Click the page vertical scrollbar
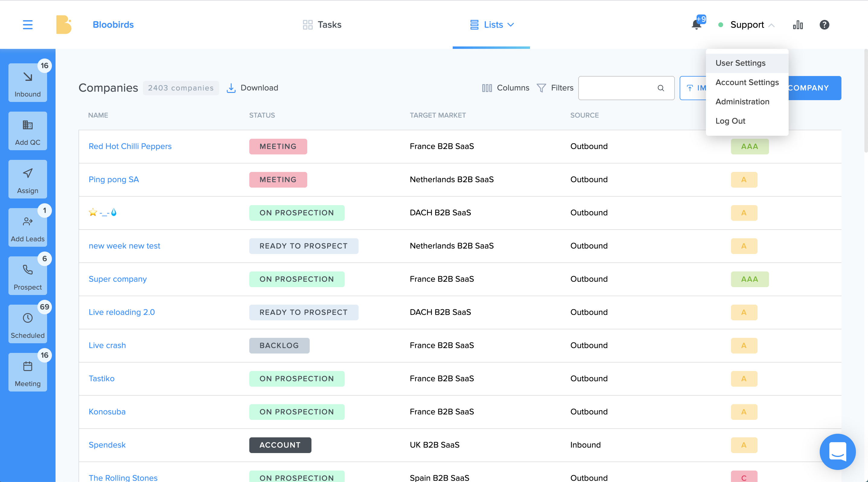 coord(866,101)
